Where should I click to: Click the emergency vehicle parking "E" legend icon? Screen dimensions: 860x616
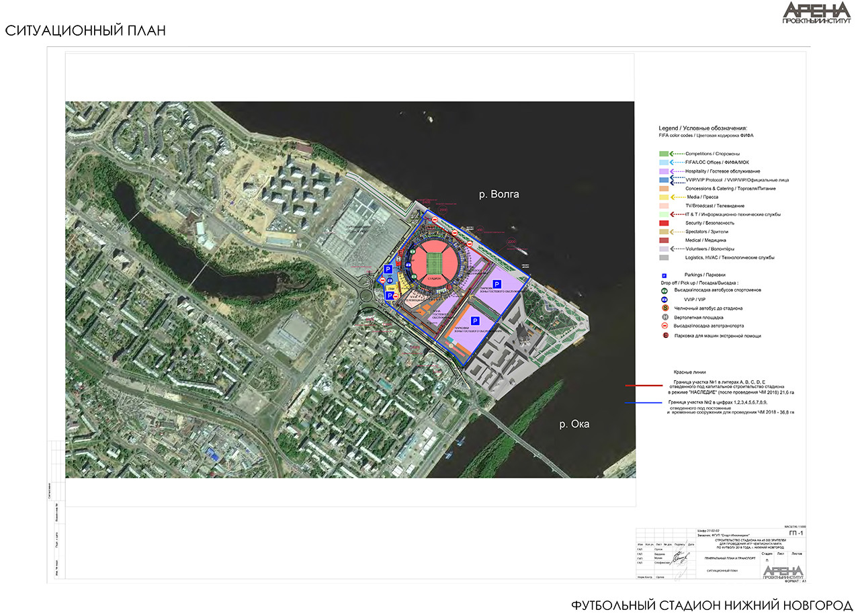[x=664, y=335]
